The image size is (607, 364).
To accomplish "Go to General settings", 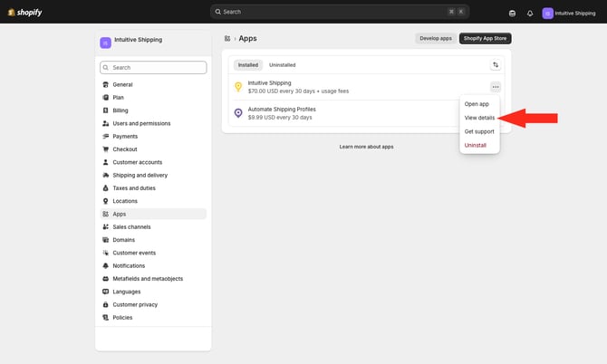I will click(x=153, y=84).
